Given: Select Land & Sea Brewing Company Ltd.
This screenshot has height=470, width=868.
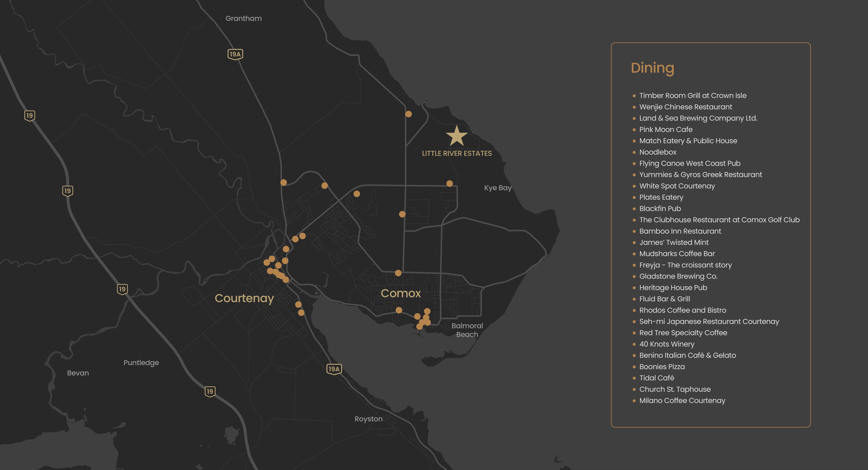Looking at the screenshot, I should (x=698, y=118).
